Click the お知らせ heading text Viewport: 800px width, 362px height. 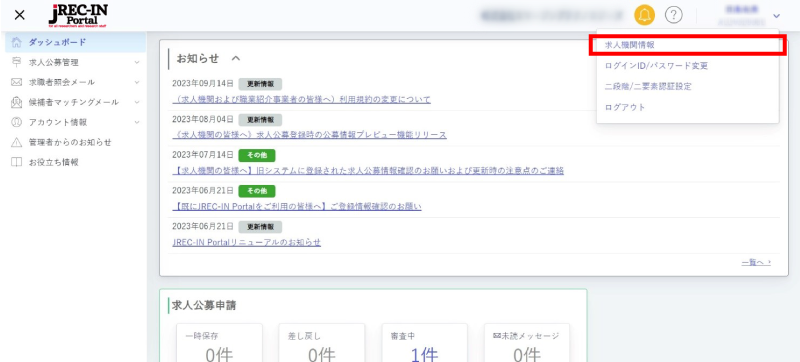pyautogui.click(x=197, y=59)
